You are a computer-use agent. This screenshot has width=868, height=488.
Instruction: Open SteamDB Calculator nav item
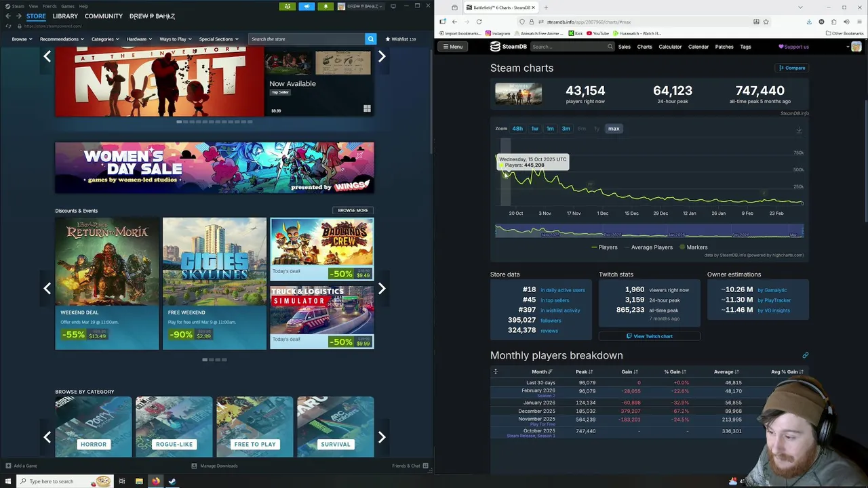670,47
